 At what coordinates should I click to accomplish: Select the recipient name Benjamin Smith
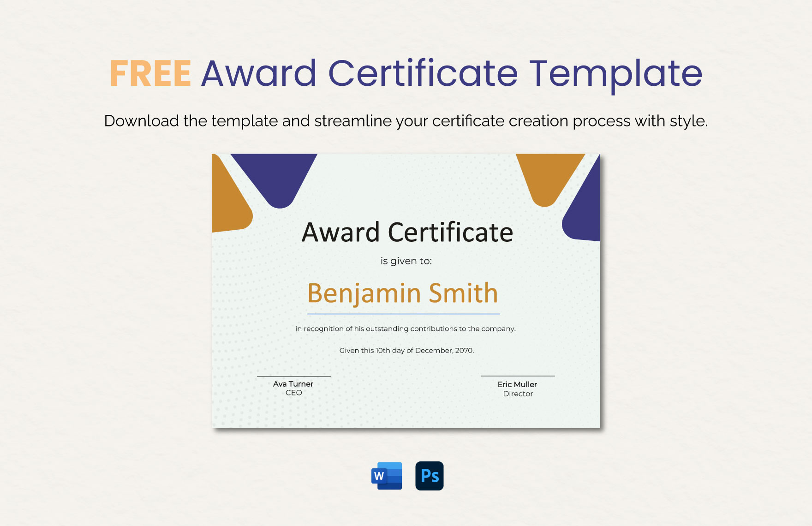pyautogui.click(x=405, y=293)
